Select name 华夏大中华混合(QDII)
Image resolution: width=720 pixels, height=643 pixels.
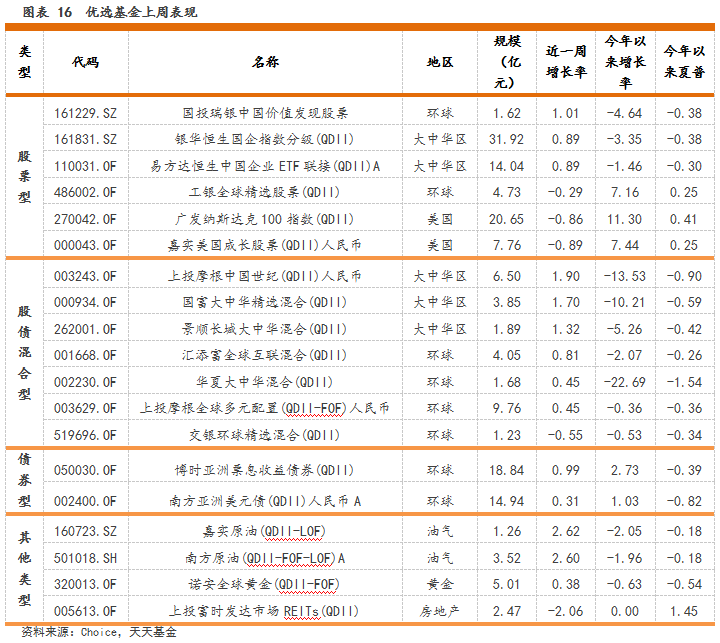[x=264, y=382]
